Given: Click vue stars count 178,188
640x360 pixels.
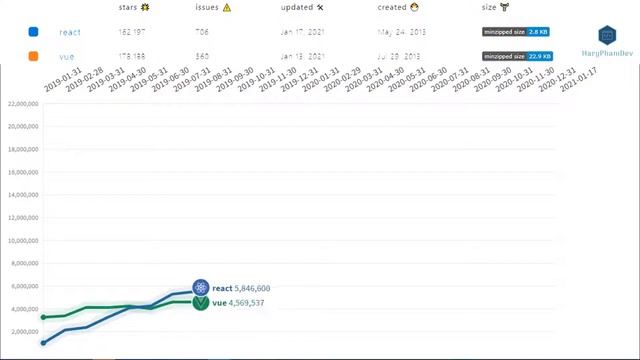Looking at the screenshot, I should pos(132,56).
